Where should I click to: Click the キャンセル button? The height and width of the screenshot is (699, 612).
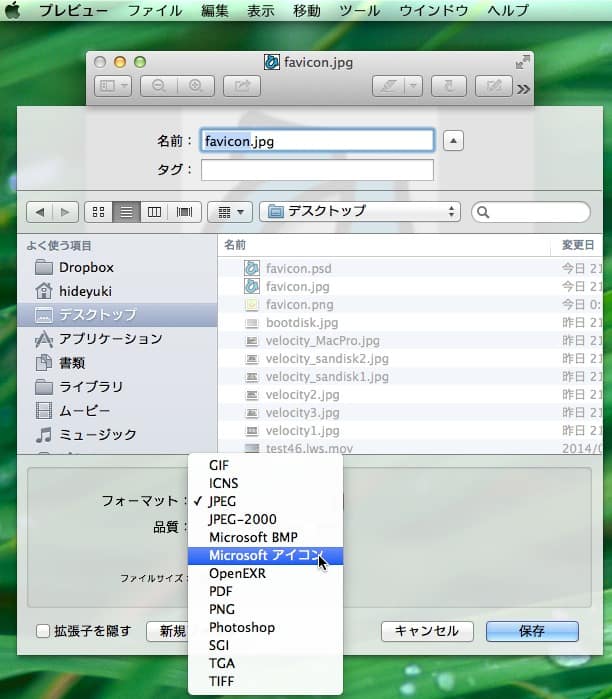427,631
